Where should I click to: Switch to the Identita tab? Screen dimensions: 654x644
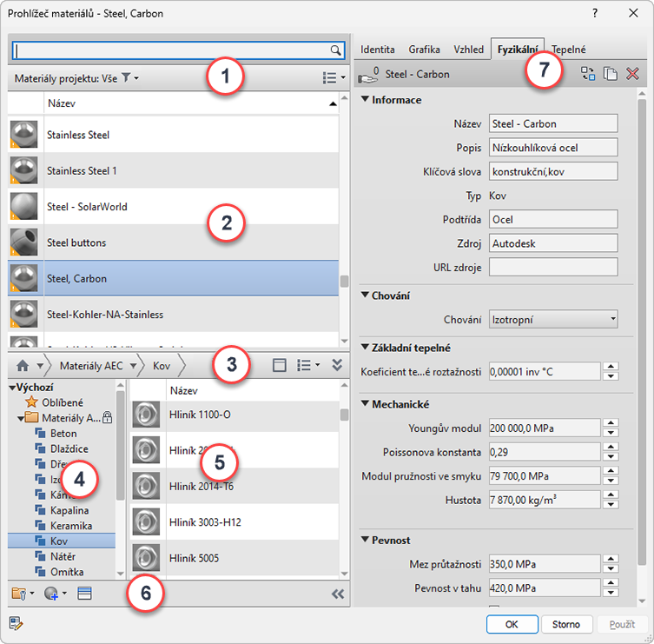pos(378,50)
